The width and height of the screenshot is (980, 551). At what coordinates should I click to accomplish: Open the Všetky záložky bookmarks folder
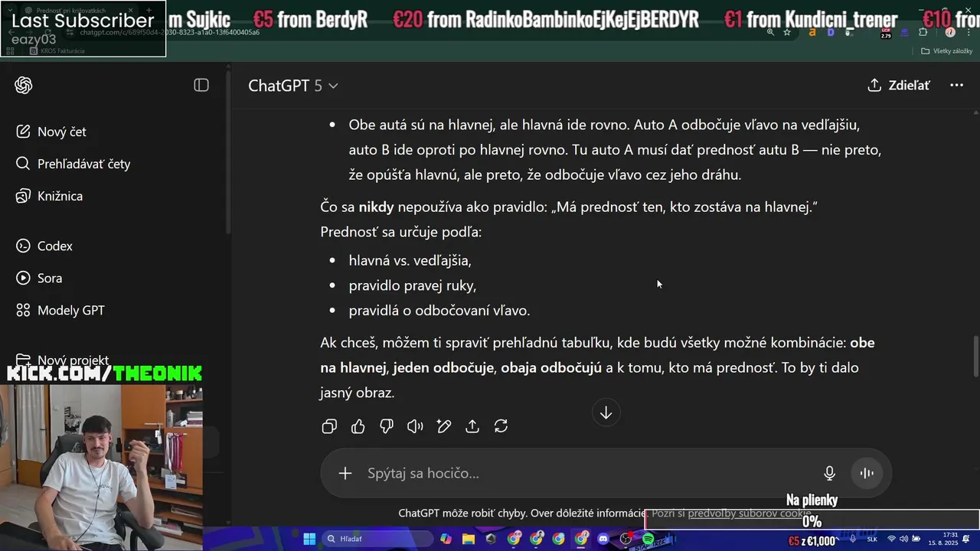[946, 51]
